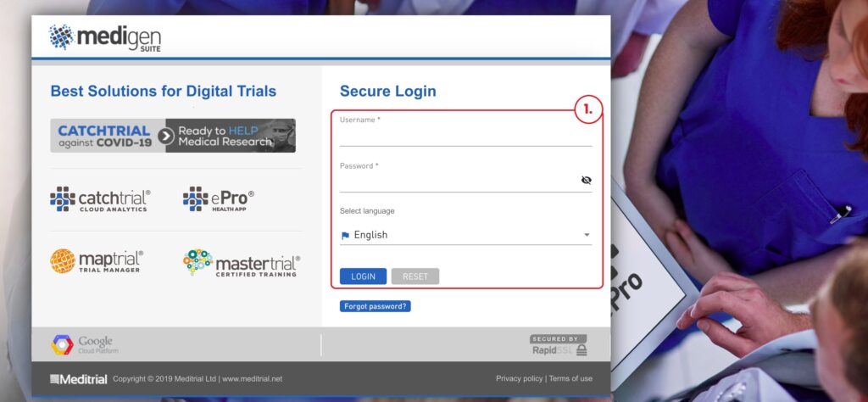Open the www.meditrial.net link
The height and width of the screenshot is (402, 868).
click(252, 379)
